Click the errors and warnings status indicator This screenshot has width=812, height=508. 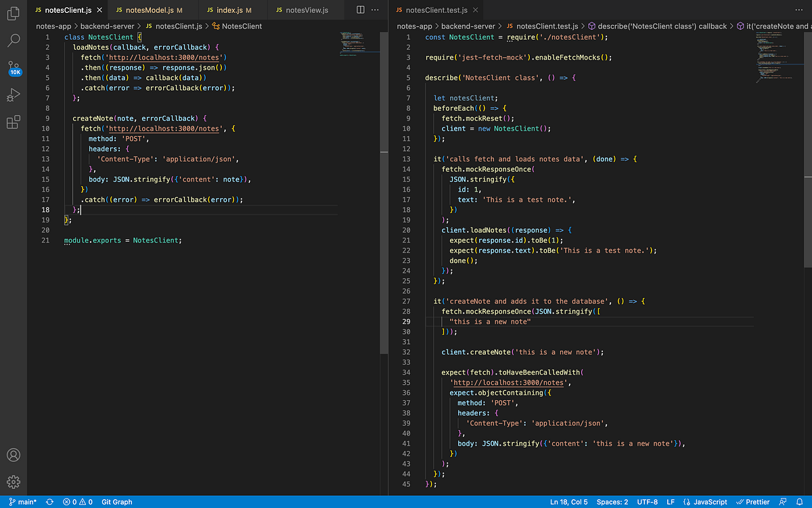(76, 502)
